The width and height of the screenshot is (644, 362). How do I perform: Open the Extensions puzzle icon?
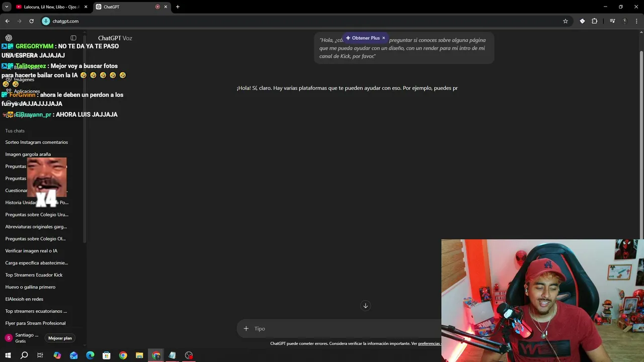[x=594, y=21]
